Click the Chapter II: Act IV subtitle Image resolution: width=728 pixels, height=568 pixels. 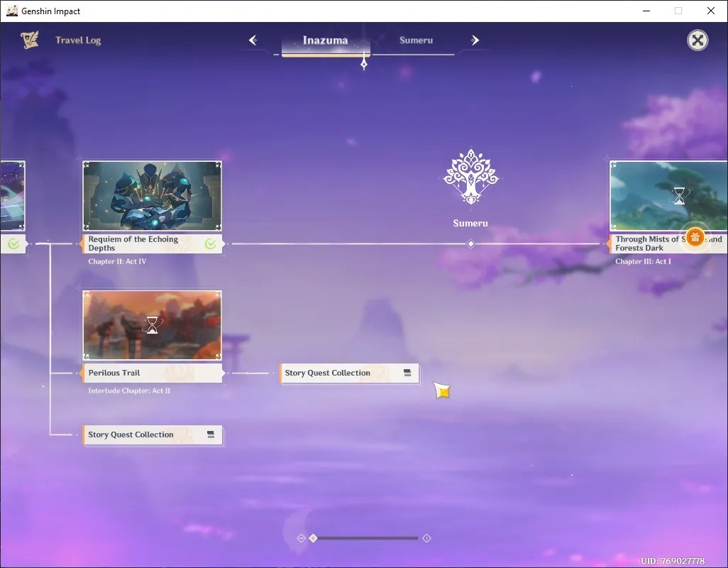pyautogui.click(x=117, y=261)
